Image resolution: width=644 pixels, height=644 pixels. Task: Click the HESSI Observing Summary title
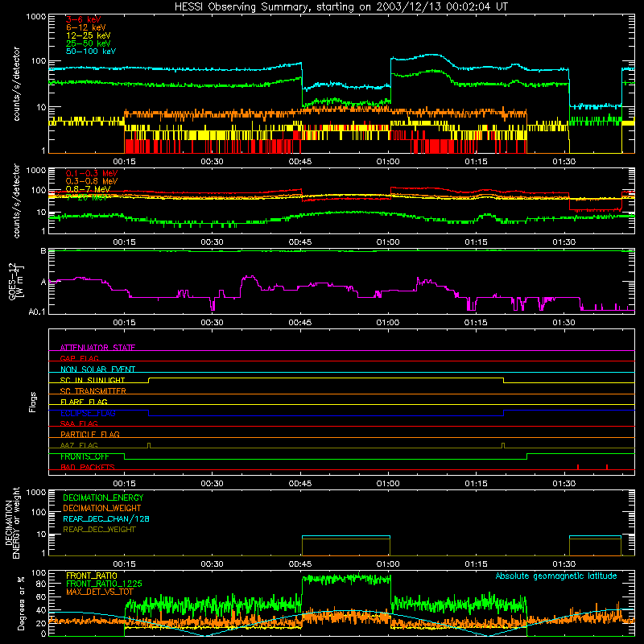341,6
